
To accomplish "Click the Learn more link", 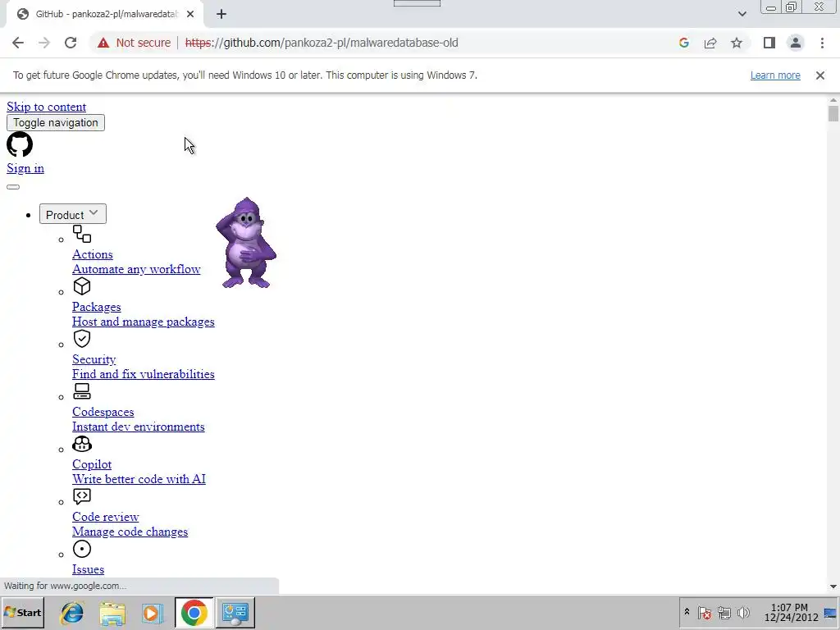I will pyautogui.click(x=775, y=75).
